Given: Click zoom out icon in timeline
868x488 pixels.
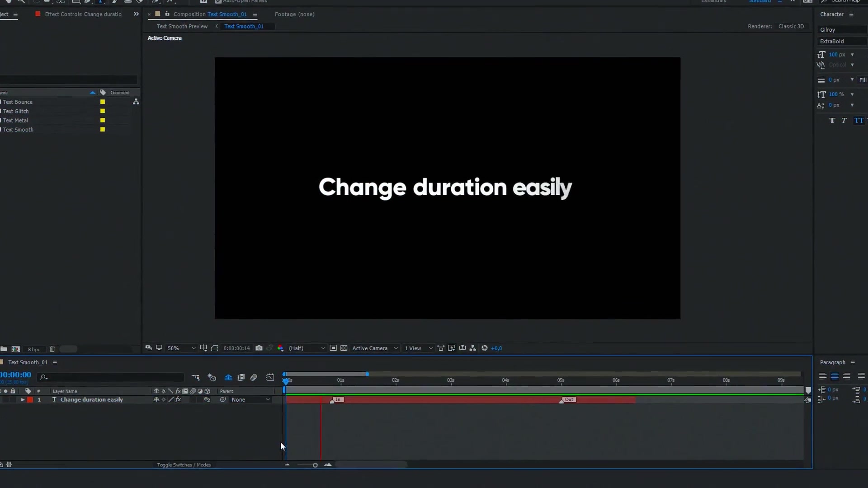Looking at the screenshot, I should [x=287, y=465].
